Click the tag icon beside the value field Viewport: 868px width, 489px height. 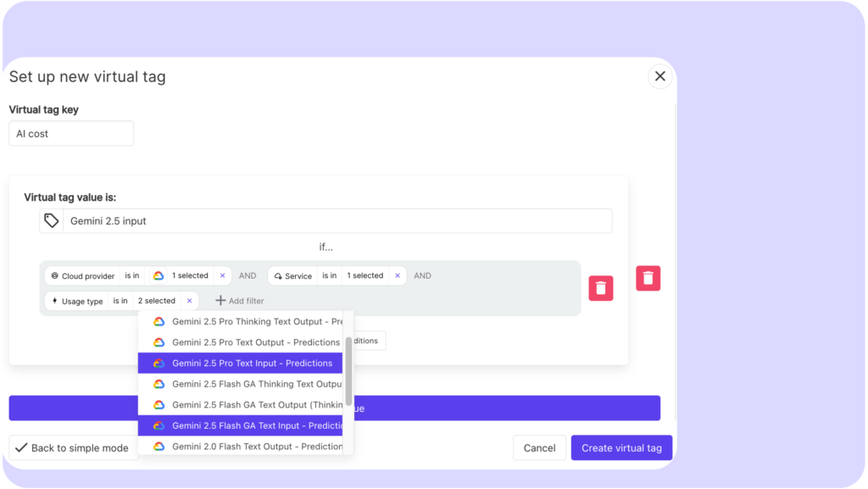(x=51, y=220)
